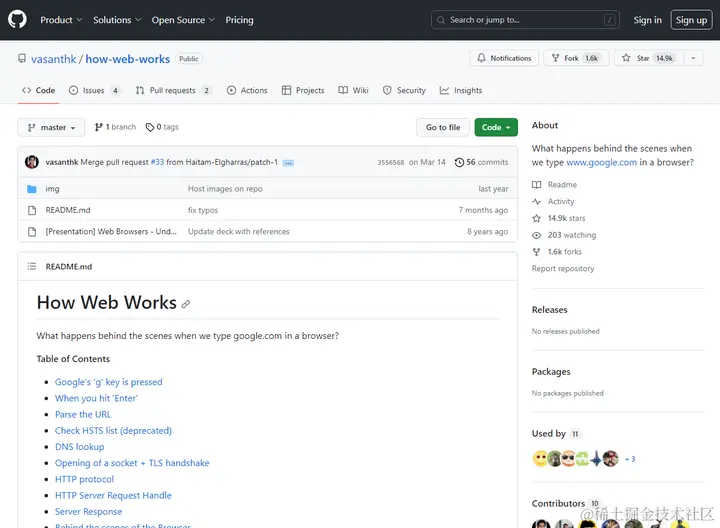Go to Pricing page
The image size is (720, 528).
[x=239, y=20]
